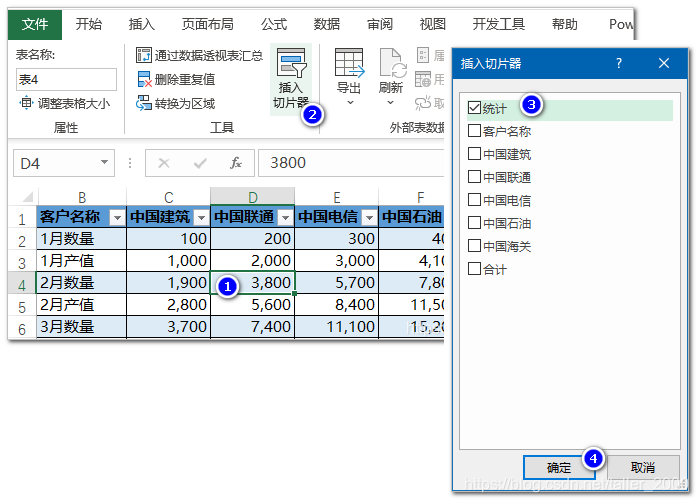Click the formula bar showing 3800
699x503 pixels.
point(351,163)
